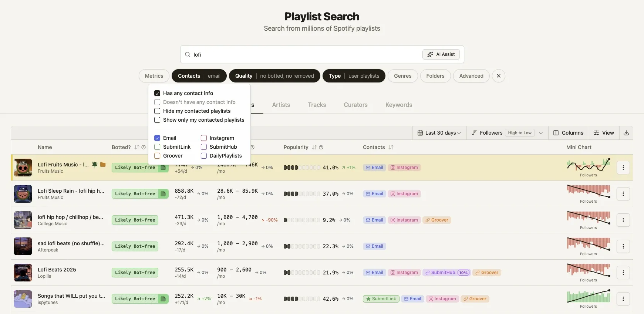Viewport: 644px width, 314px height.
Task: Open row menu for Lofi Sleep Rain
Action: (x=623, y=194)
